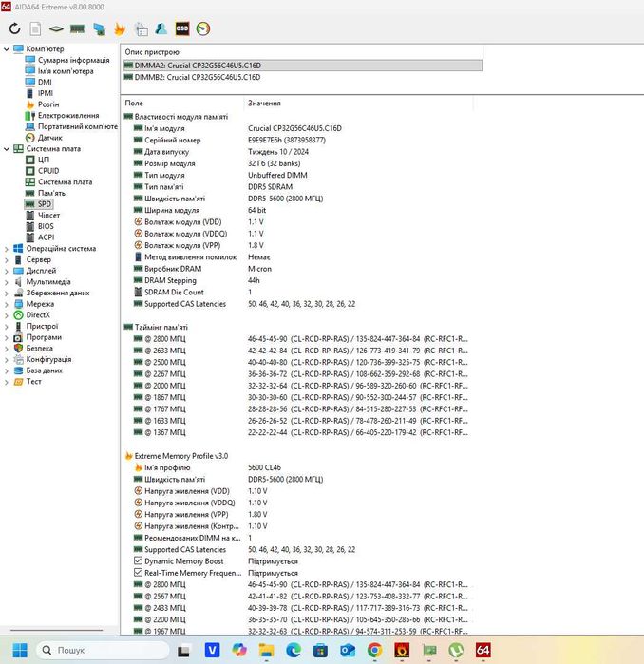Expand the Збереження даних node
Screen dimensions: 644x664
click(7, 293)
